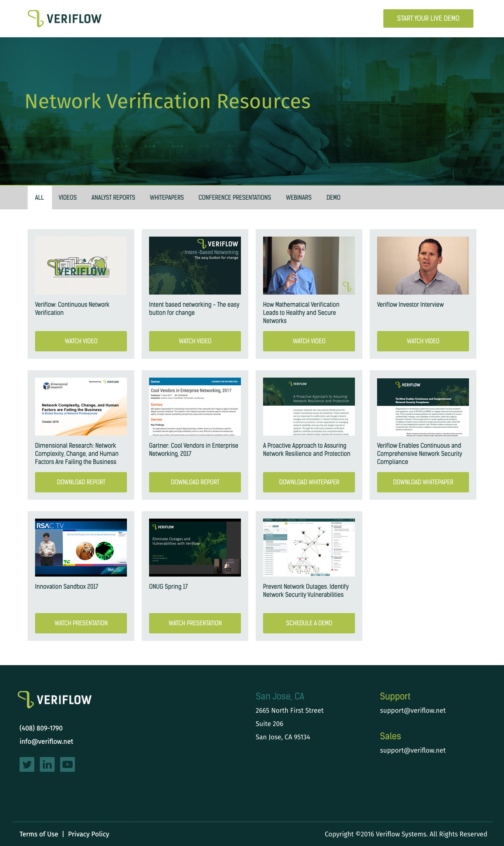Download Proactive Approach whitepaper

(x=309, y=482)
